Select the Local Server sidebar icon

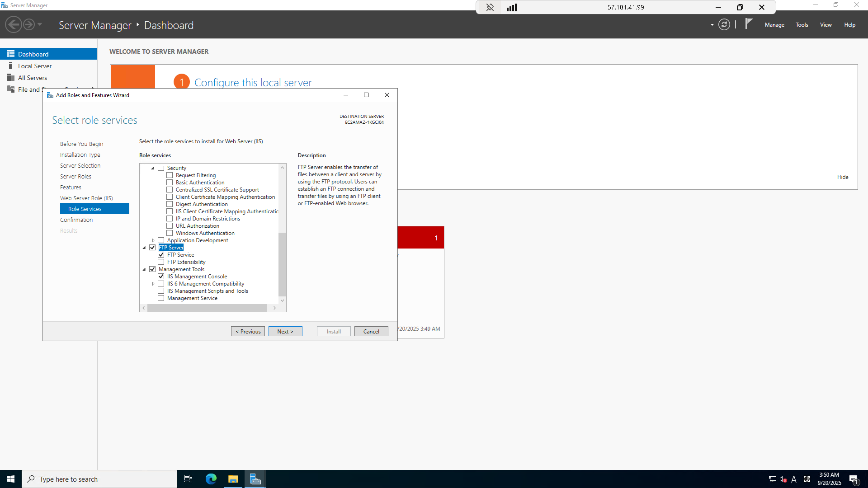(x=11, y=66)
